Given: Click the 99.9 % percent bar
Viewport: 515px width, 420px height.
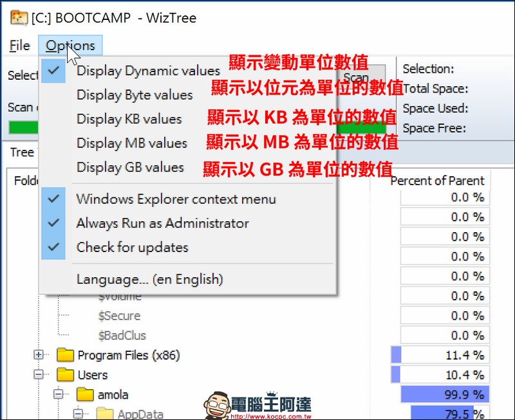Looking at the screenshot, I should (x=445, y=394).
